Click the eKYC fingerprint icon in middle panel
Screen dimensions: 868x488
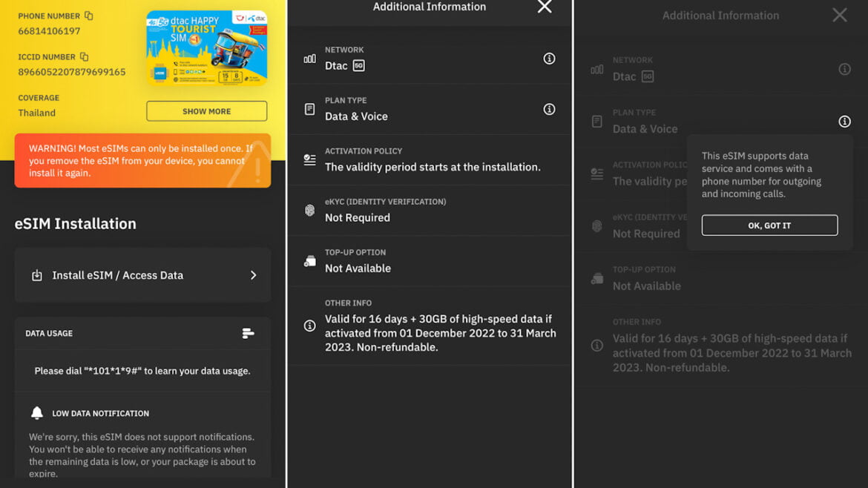(x=310, y=211)
